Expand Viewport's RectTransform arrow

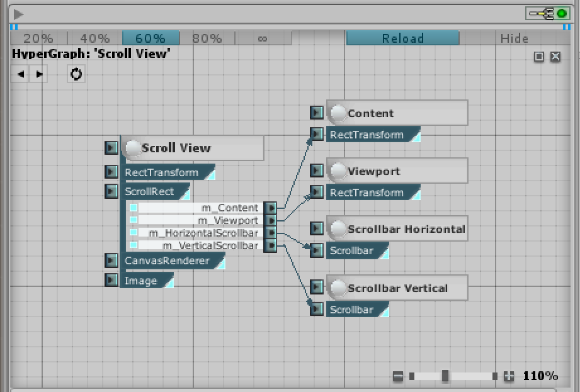316,192
